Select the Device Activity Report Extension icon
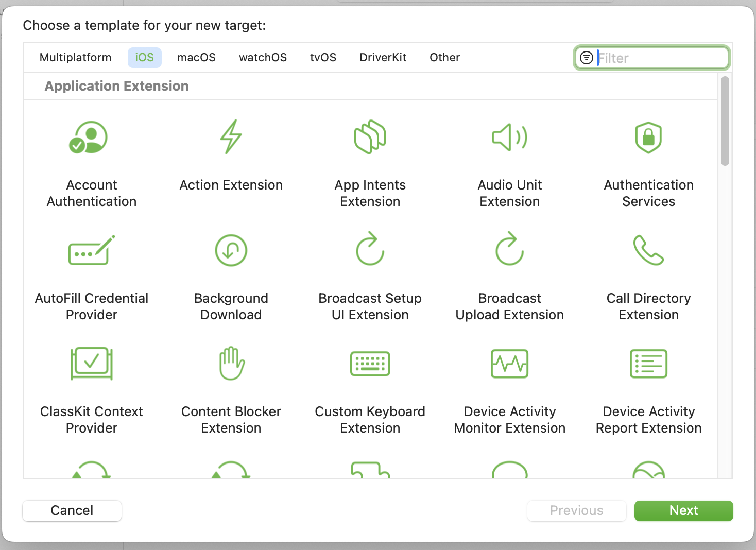The height and width of the screenshot is (550, 756). pyautogui.click(x=649, y=364)
